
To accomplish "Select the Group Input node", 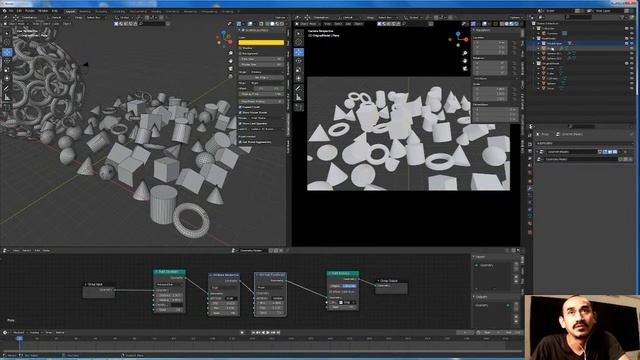I will coord(99,289).
